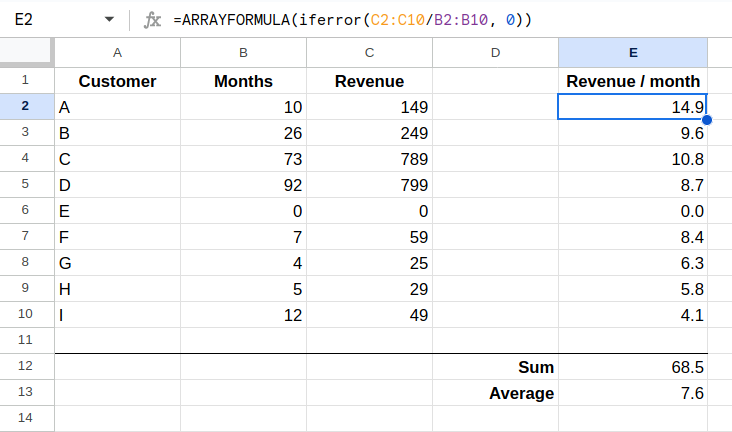The image size is (732, 432).
Task: Select row 11 header
Action: coord(25,340)
